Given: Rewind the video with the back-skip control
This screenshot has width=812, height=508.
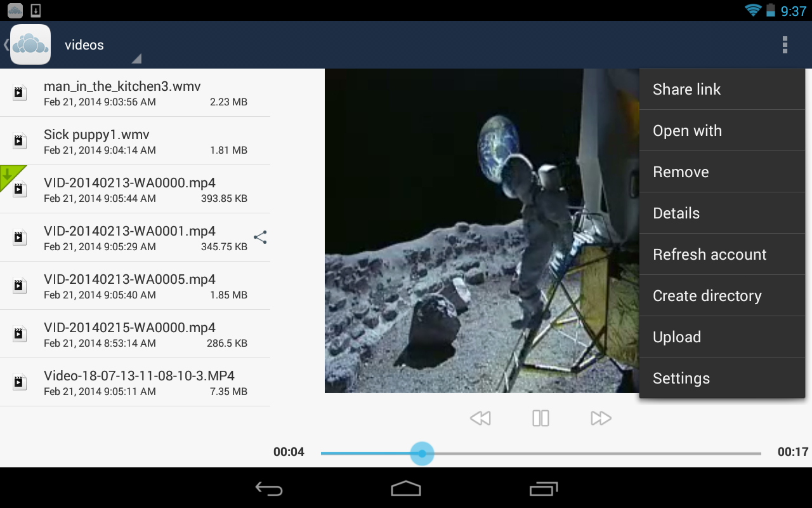Looking at the screenshot, I should (480, 417).
